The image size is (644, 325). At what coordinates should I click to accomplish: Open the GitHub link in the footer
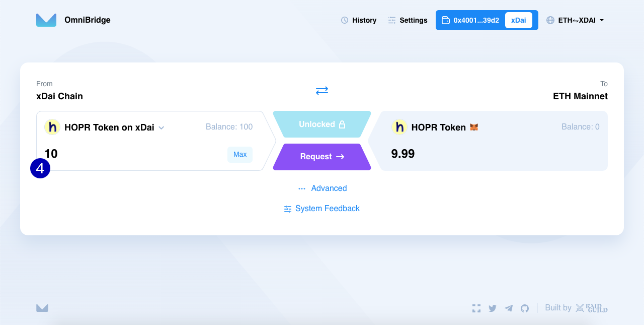click(x=525, y=308)
